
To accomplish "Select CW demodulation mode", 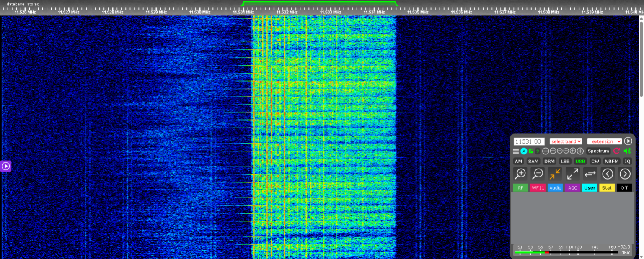I will [595, 161].
